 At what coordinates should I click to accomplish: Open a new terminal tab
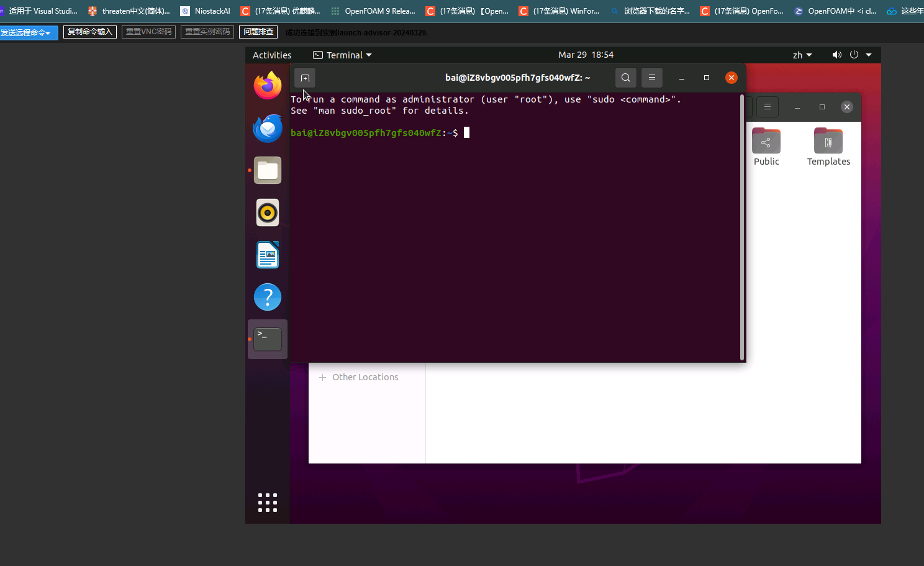point(305,78)
